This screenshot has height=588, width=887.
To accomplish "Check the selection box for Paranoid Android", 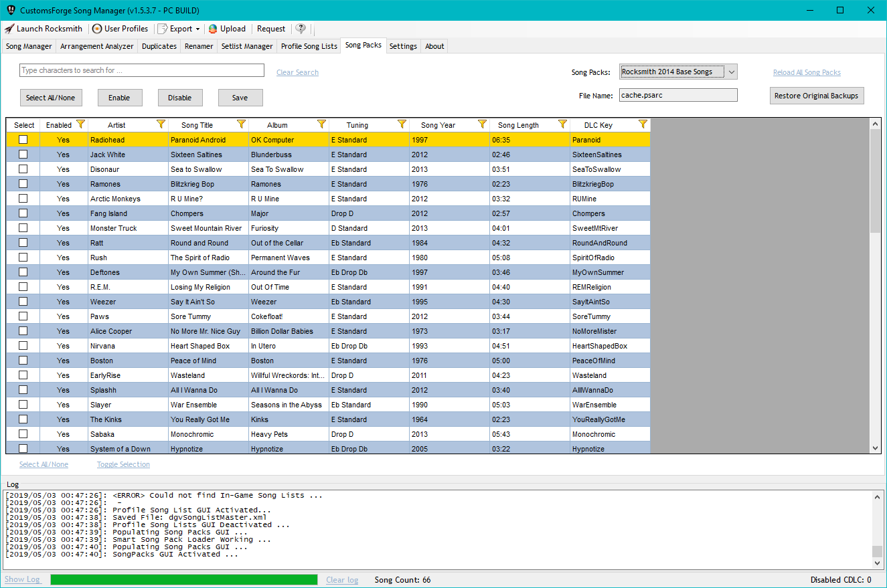I will click(x=23, y=139).
